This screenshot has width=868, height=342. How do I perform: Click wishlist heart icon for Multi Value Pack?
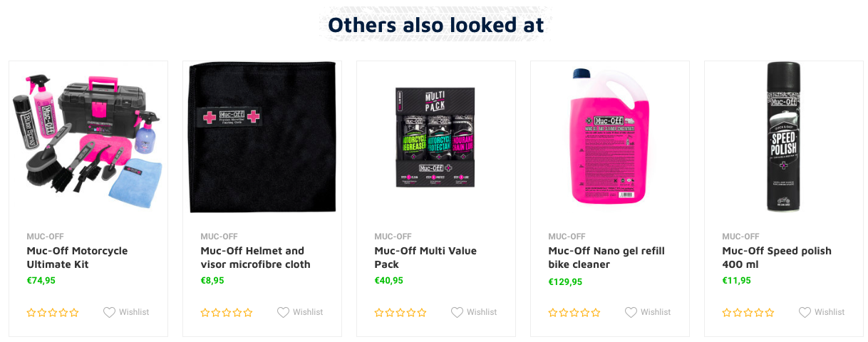pyautogui.click(x=457, y=312)
